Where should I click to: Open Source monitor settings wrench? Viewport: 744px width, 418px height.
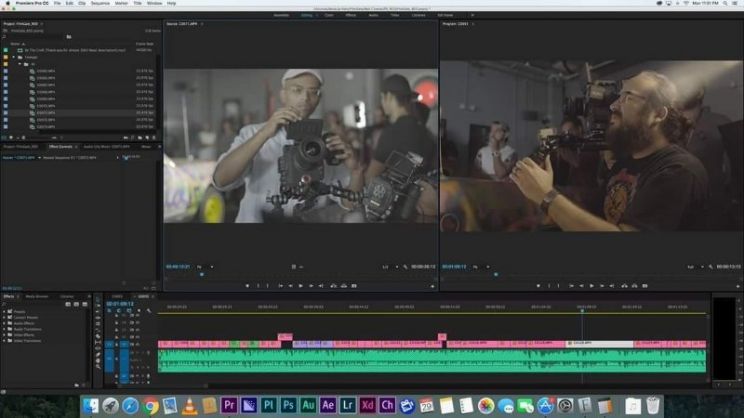pos(405,267)
